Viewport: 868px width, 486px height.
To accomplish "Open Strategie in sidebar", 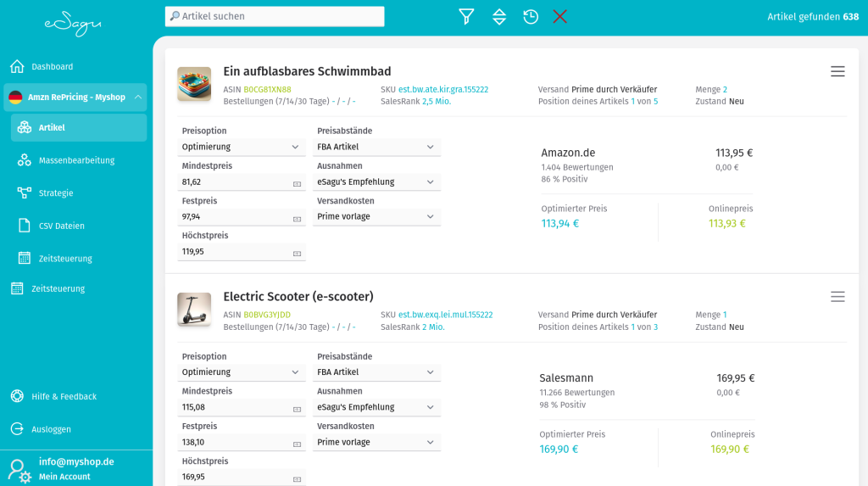I will point(56,193).
